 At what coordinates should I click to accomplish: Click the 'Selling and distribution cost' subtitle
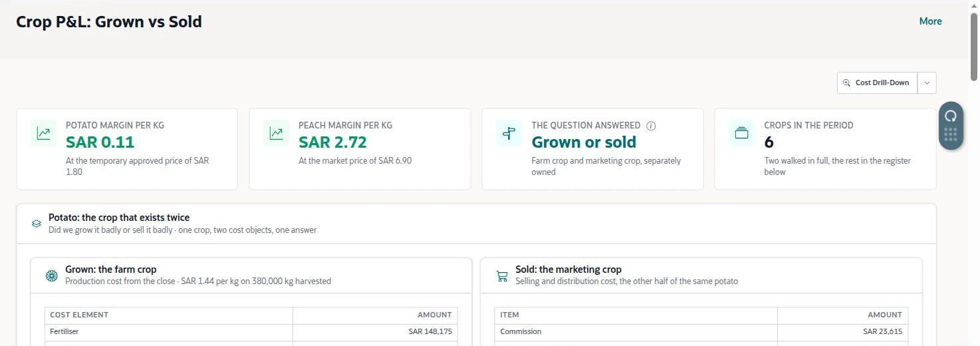click(626, 281)
